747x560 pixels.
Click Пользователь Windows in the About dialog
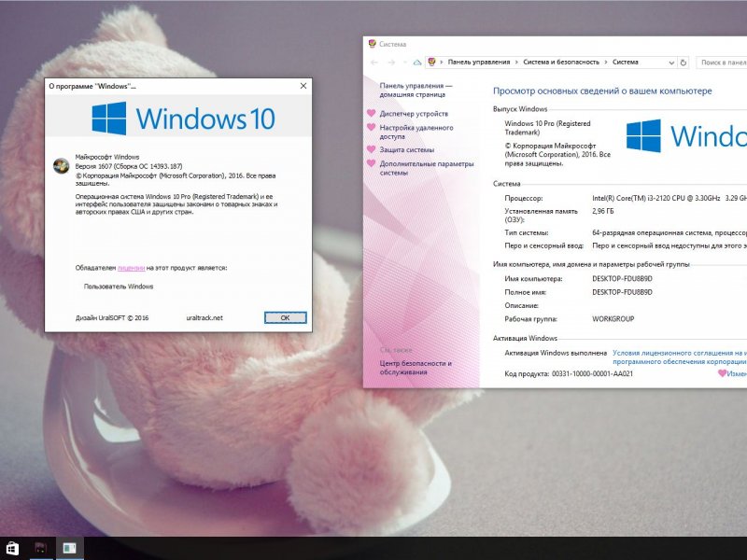tap(119, 287)
